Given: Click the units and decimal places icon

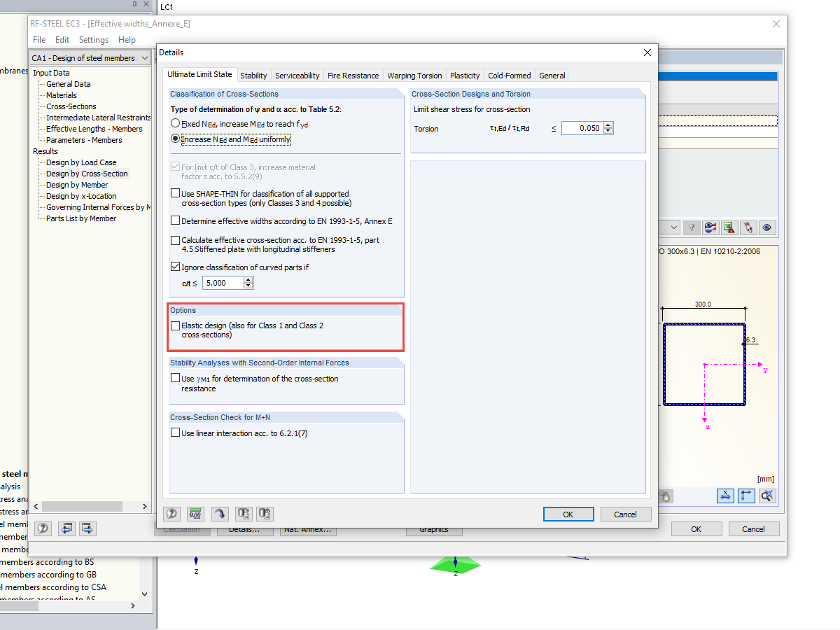Looking at the screenshot, I should point(195,513).
